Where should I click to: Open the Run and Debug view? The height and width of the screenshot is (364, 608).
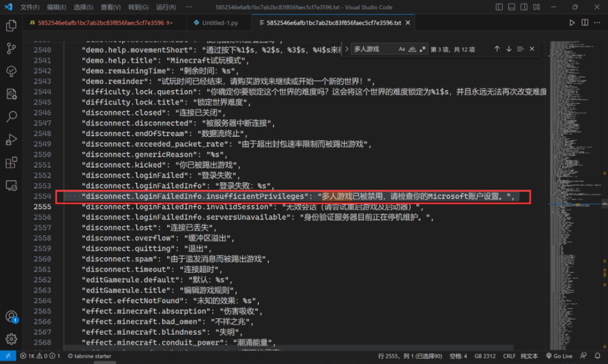(11, 140)
